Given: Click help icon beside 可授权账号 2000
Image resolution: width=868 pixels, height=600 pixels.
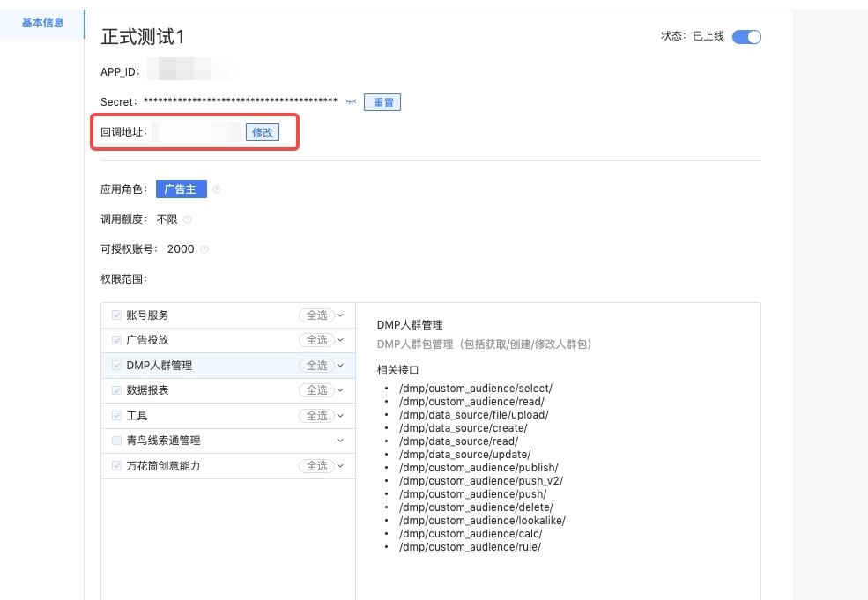Looking at the screenshot, I should [x=204, y=249].
